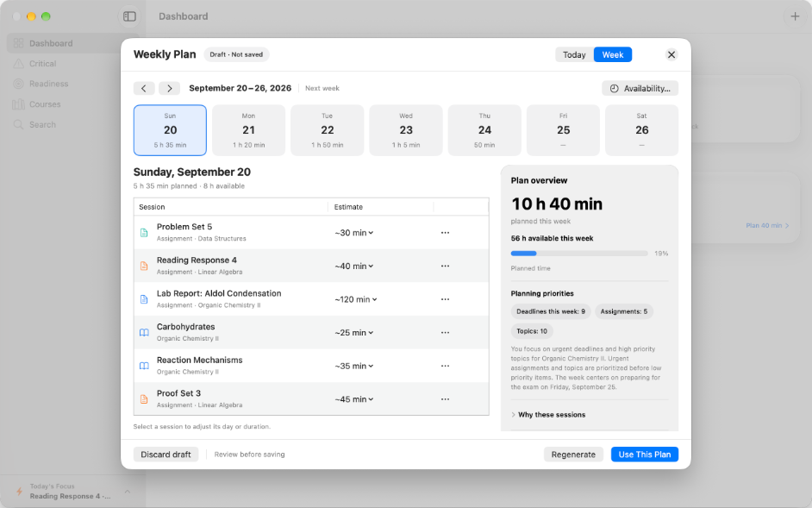Click the planned time progress bar
The width and height of the screenshot is (812, 508).
click(579, 254)
